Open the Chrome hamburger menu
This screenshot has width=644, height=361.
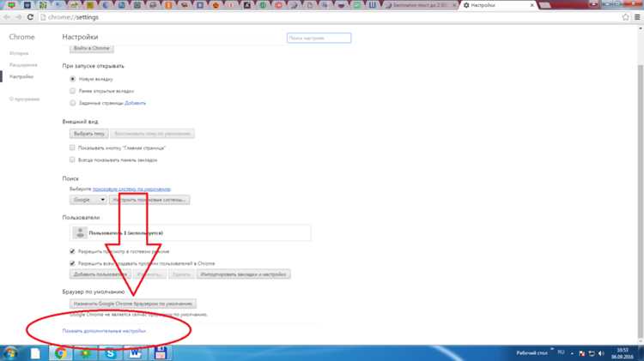click(637, 17)
